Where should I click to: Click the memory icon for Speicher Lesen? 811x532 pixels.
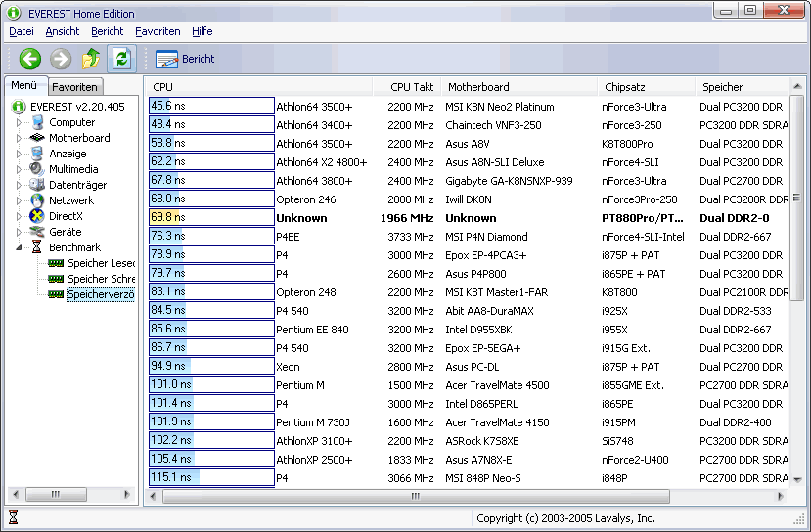(x=56, y=263)
